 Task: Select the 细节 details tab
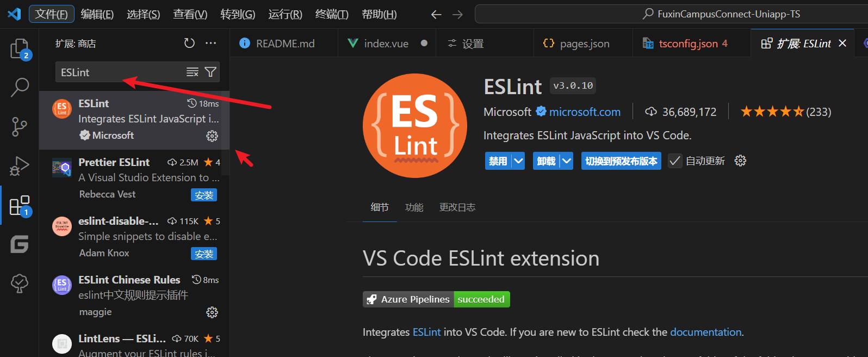(x=380, y=207)
